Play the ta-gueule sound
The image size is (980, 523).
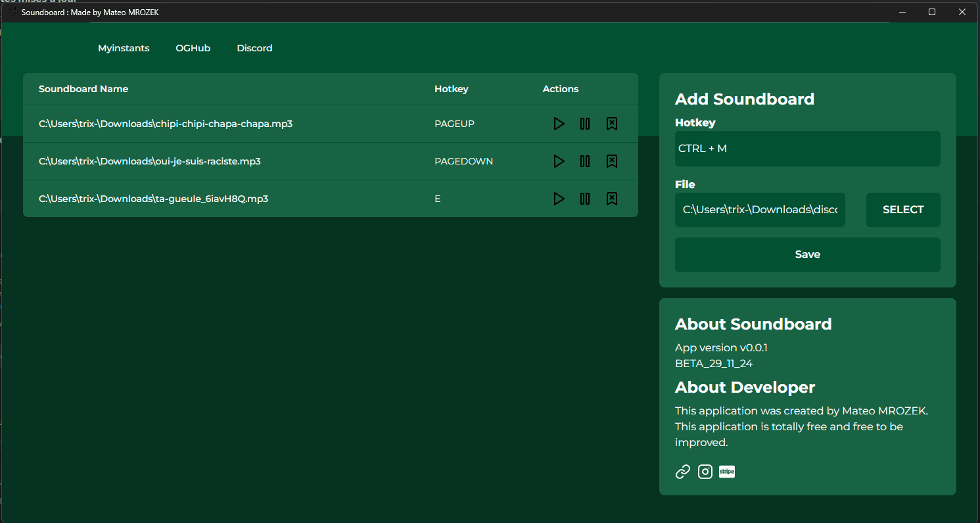(559, 199)
